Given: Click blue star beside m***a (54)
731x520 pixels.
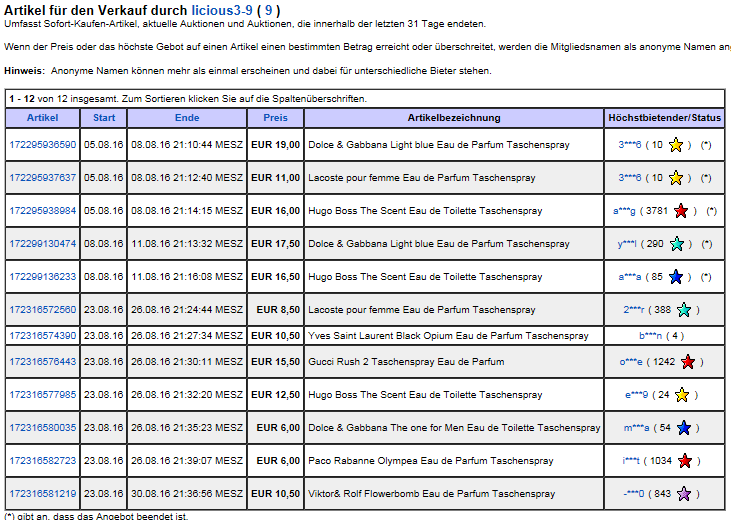Looking at the screenshot, I should click(x=683, y=428).
